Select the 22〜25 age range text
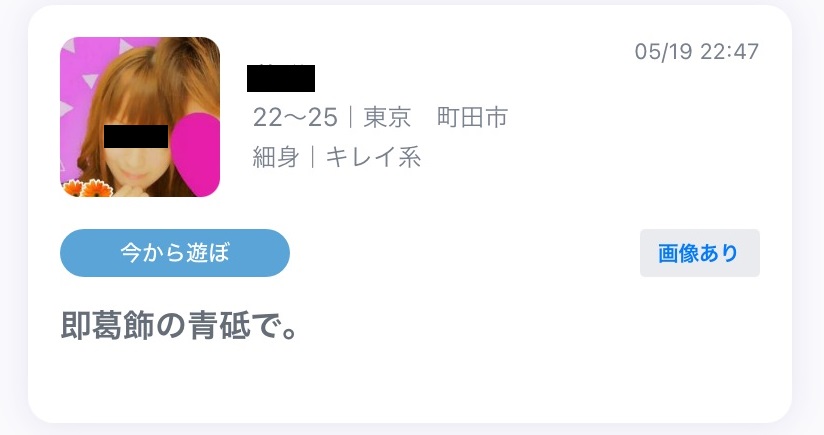Viewport: 824px width, 435px height. [295, 117]
